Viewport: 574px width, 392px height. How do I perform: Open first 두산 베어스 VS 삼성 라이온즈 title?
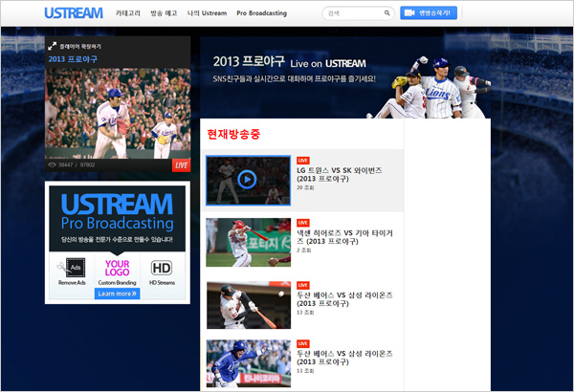(344, 299)
